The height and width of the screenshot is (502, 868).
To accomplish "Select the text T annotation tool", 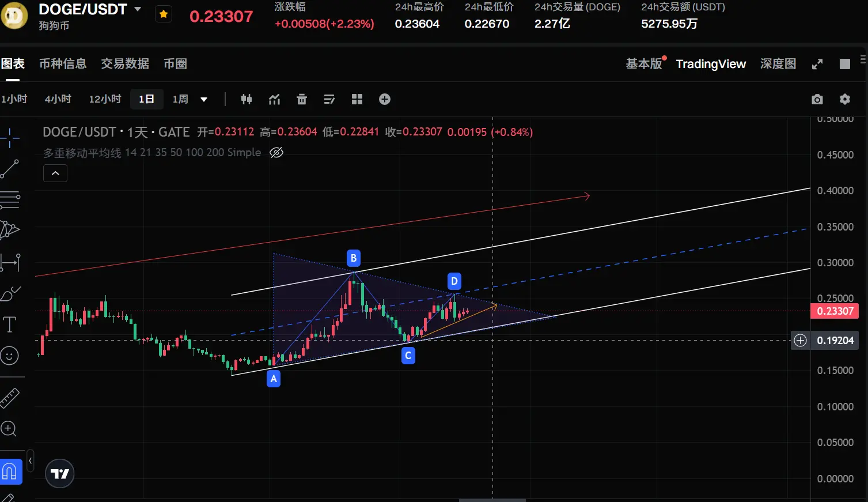I will (x=10, y=324).
